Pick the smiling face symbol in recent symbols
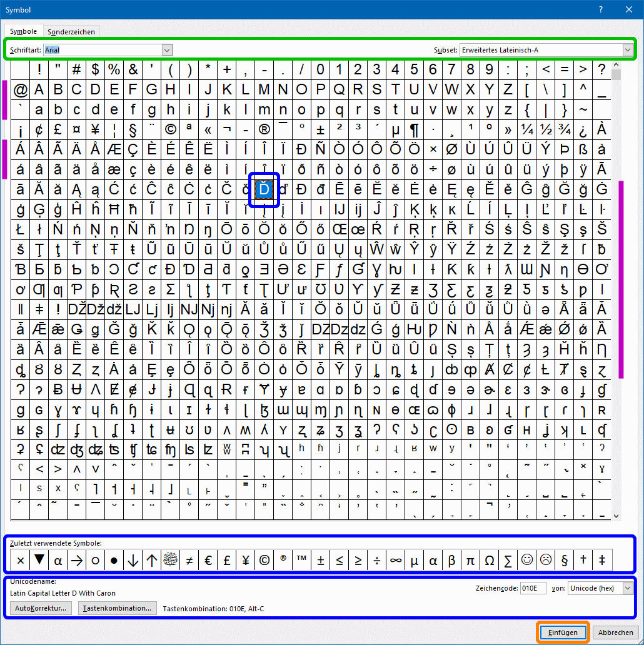 (x=527, y=561)
